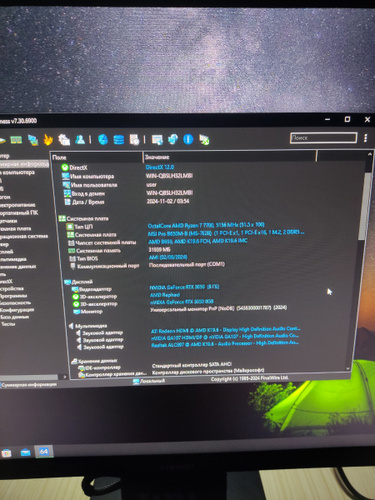Open the three-dot menu beside search
Viewport: 375px width, 500px height.
pos(366,138)
